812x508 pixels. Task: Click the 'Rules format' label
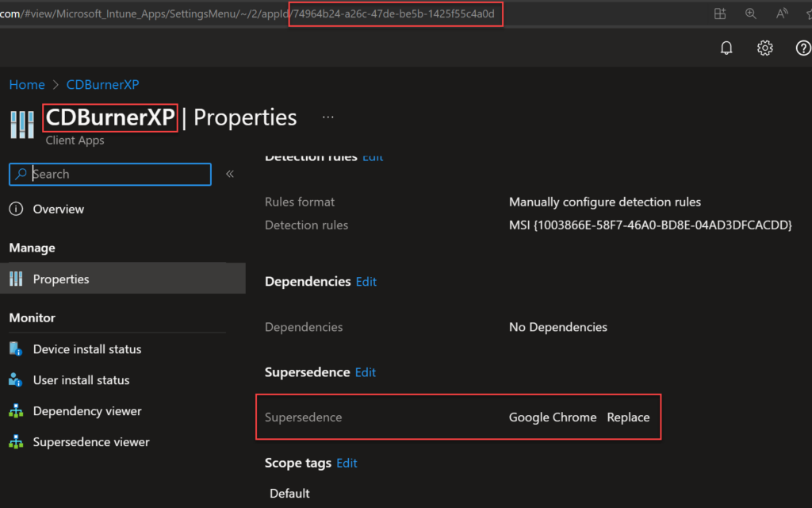pyautogui.click(x=299, y=202)
